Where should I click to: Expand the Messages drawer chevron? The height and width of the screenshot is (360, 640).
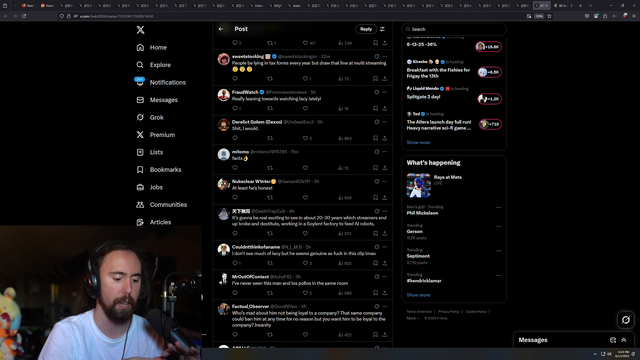(x=624, y=340)
